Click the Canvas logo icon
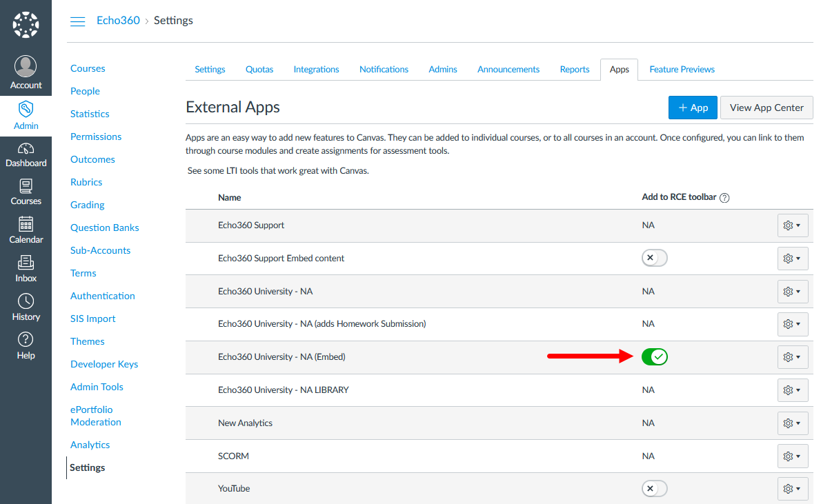 point(26,25)
